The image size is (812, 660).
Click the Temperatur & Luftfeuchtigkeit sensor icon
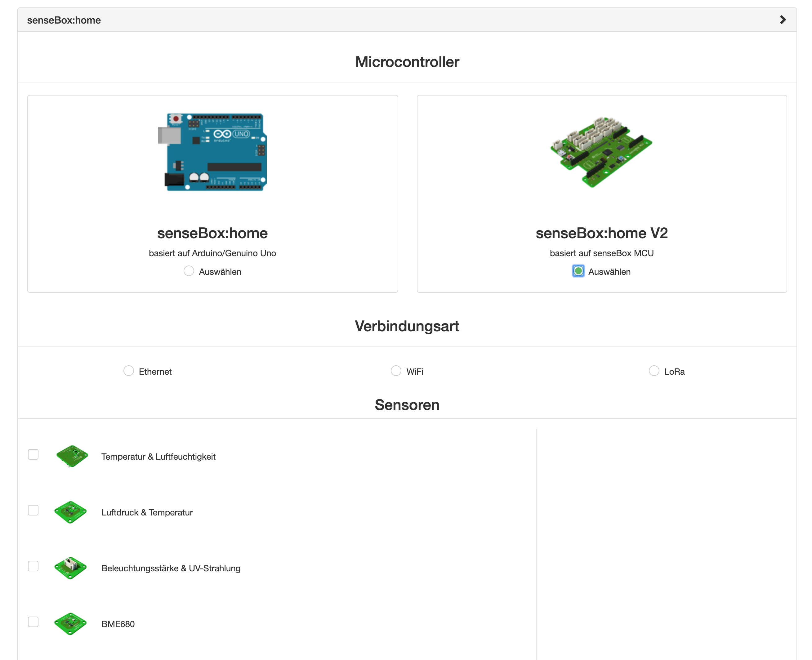coord(72,456)
